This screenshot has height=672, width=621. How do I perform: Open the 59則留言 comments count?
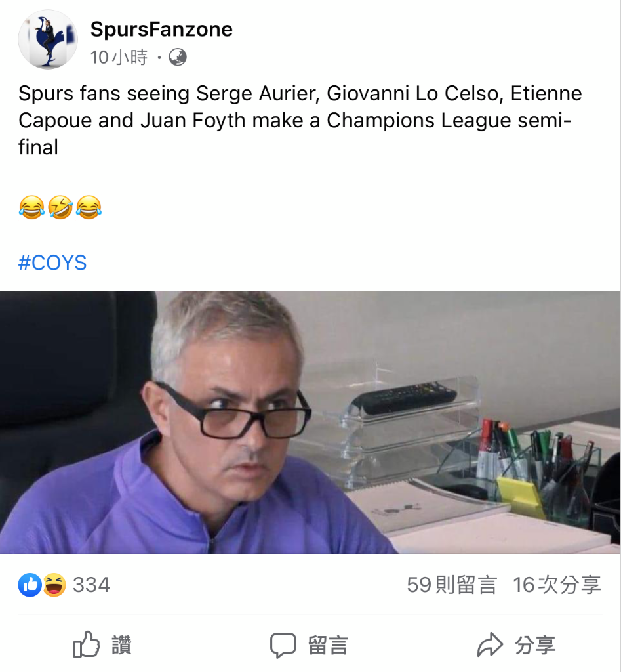coord(452,585)
